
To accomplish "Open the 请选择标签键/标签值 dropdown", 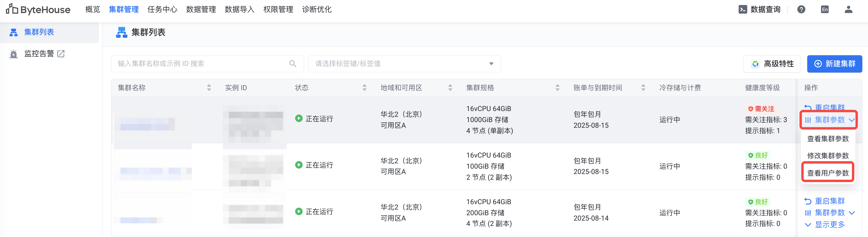I will (x=404, y=64).
